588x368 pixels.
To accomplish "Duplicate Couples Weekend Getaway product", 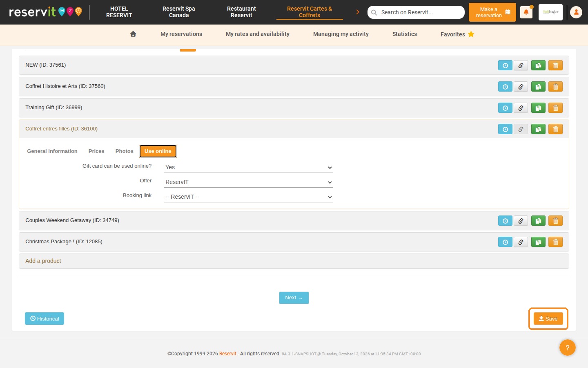I will point(538,221).
